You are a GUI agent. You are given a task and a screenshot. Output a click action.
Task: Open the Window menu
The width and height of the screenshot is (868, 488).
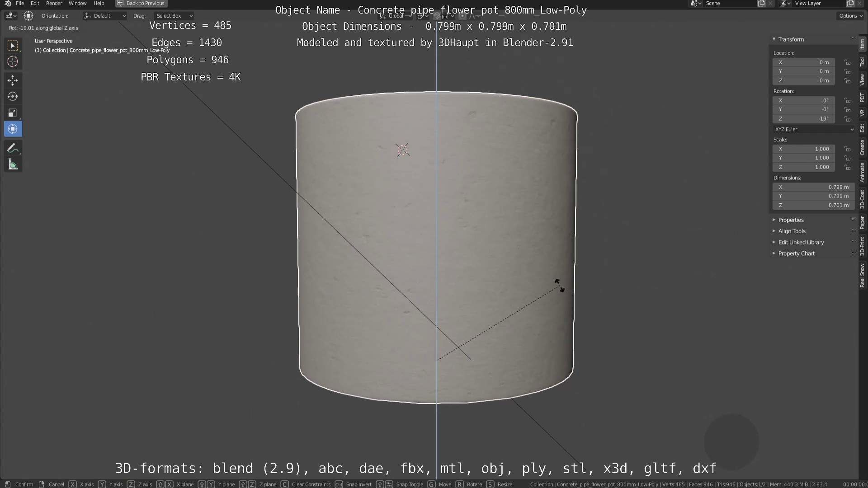click(x=77, y=3)
